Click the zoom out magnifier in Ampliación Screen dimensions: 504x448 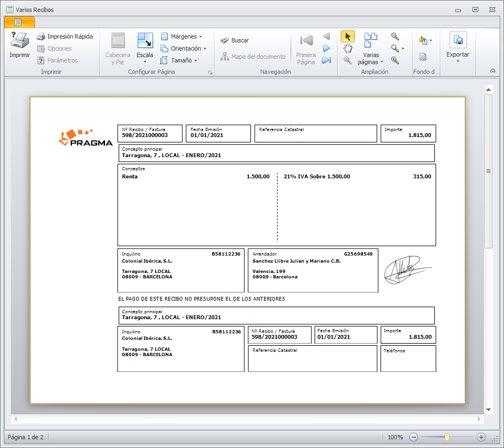[x=395, y=36]
